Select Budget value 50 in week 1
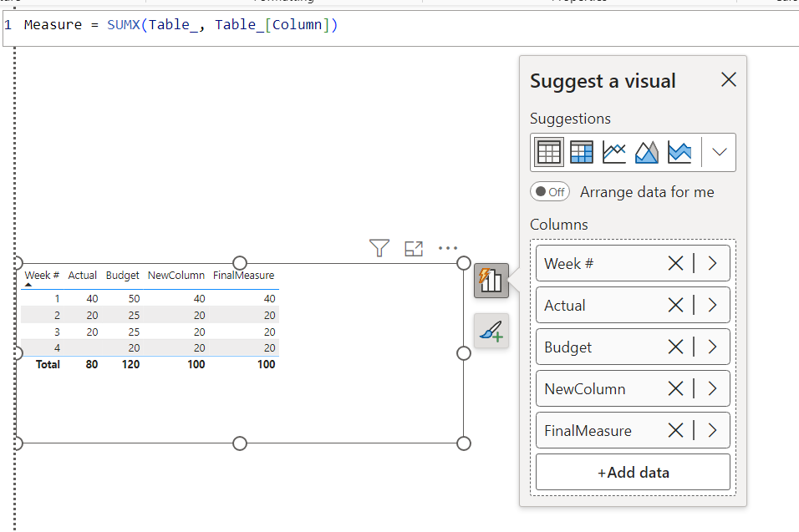Screen dimensions: 799x532 [134, 298]
